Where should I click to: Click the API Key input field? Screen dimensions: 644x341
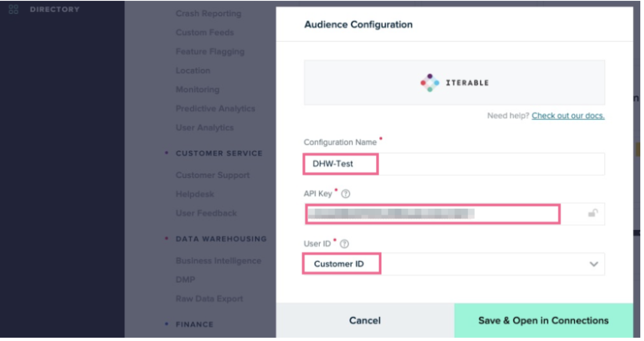coord(454,214)
